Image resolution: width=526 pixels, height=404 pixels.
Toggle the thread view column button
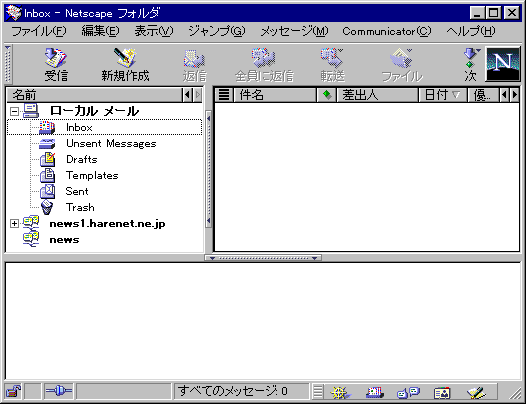[224, 95]
